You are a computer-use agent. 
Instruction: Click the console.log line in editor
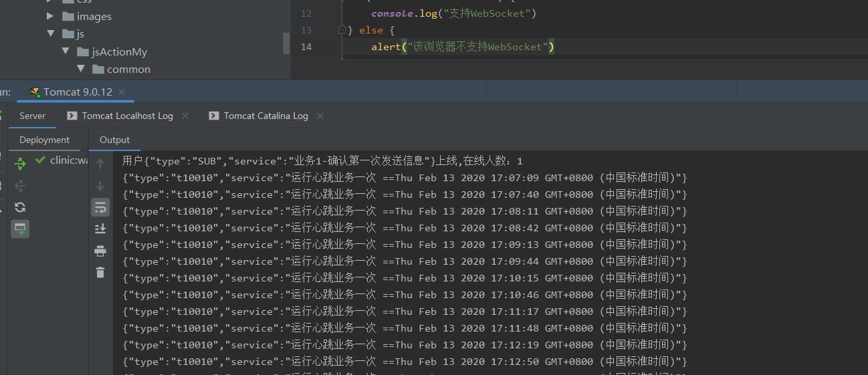click(x=454, y=13)
